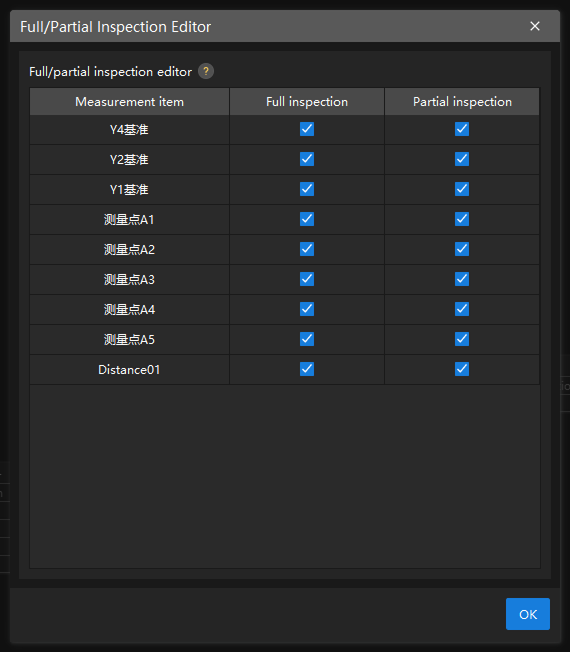Select the 测量点A1 row label
Image resolution: width=570 pixels, height=652 pixels.
(x=129, y=220)
